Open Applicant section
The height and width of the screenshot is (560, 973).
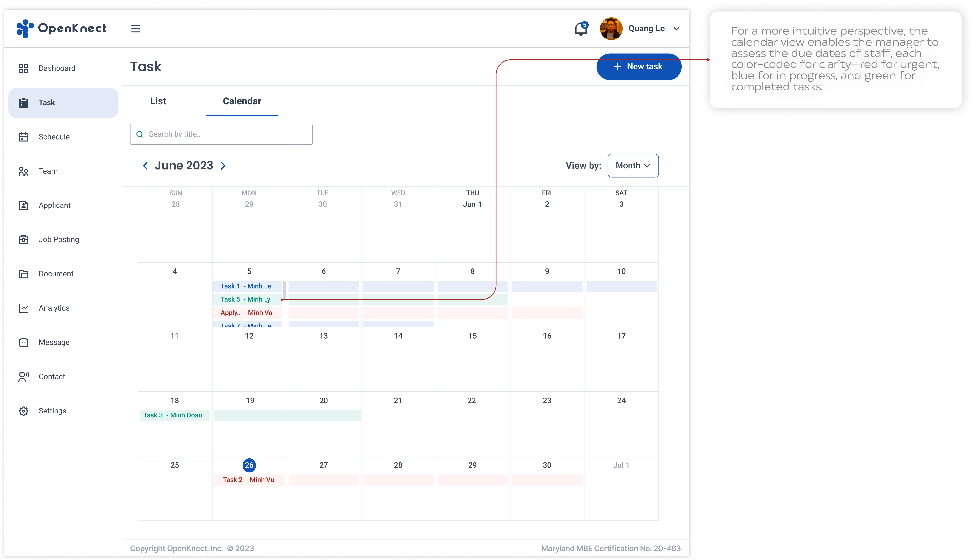click(55, 206)
